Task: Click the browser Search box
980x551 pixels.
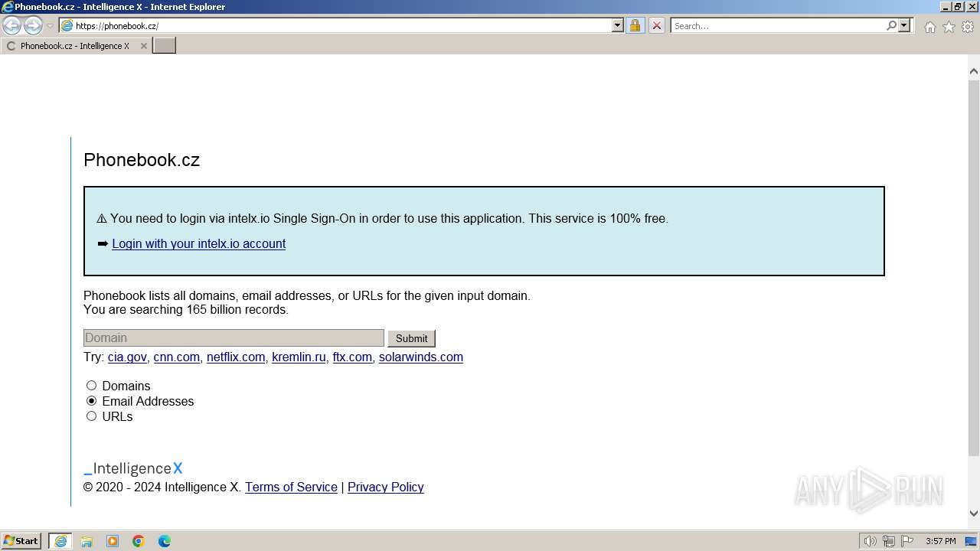Action: 777,25
